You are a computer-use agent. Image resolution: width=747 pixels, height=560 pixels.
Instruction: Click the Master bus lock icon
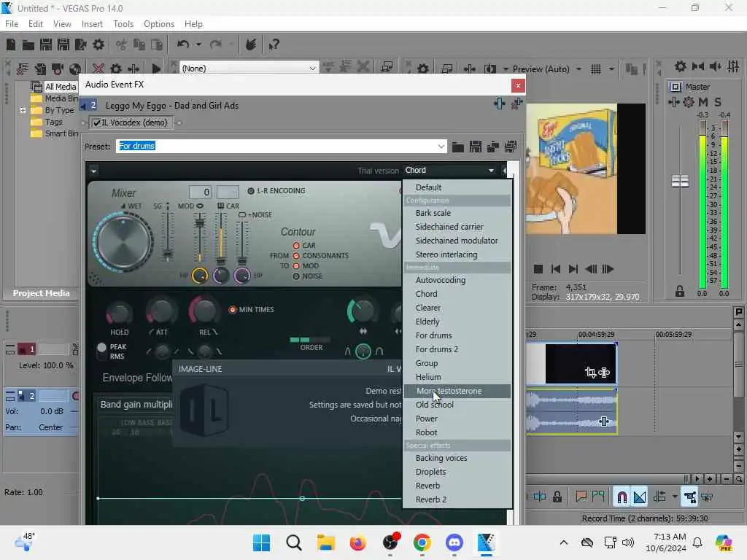pyautogui.click(x=679, y=292)
